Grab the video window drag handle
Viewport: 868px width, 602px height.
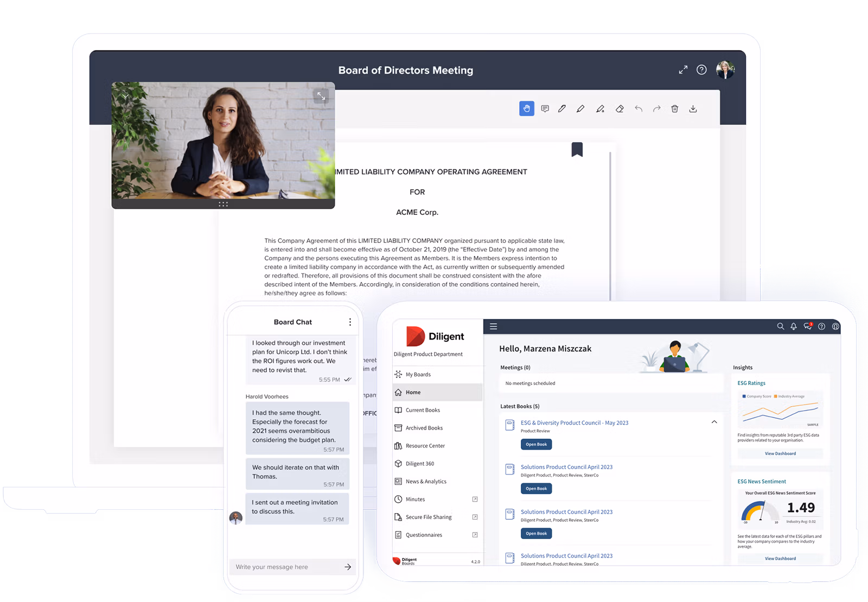[223, 204]
